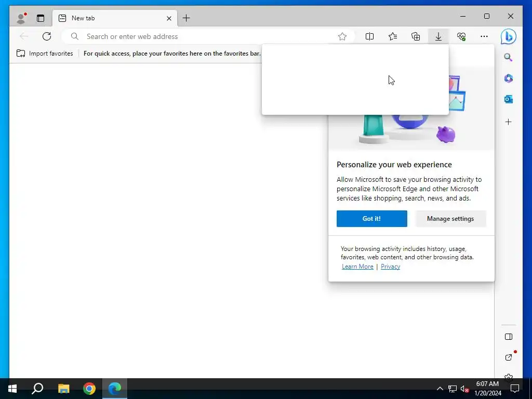
Task: Click the network tray icon
Action: pyautogui.click(x=453, y=389)
